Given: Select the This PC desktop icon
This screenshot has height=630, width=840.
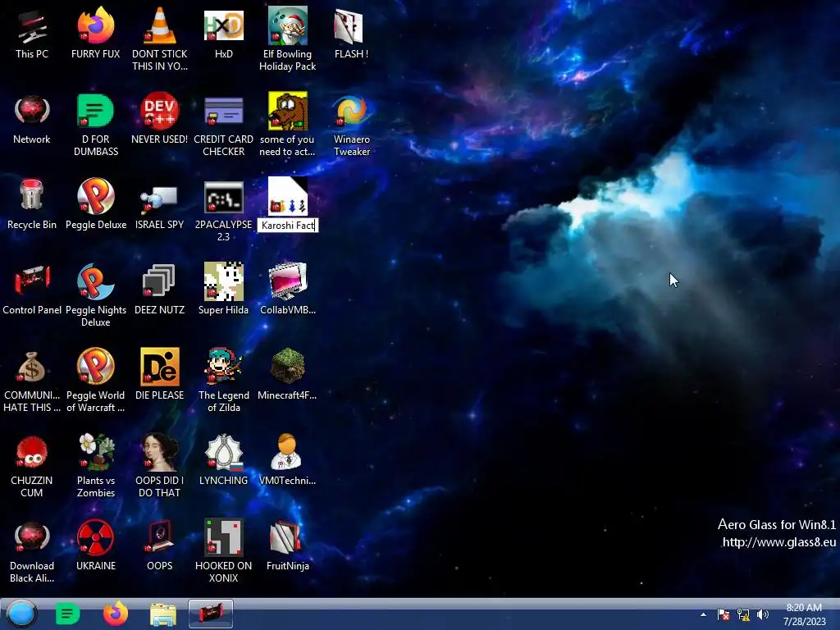Looking at the screenshot, I should (32, 33).
